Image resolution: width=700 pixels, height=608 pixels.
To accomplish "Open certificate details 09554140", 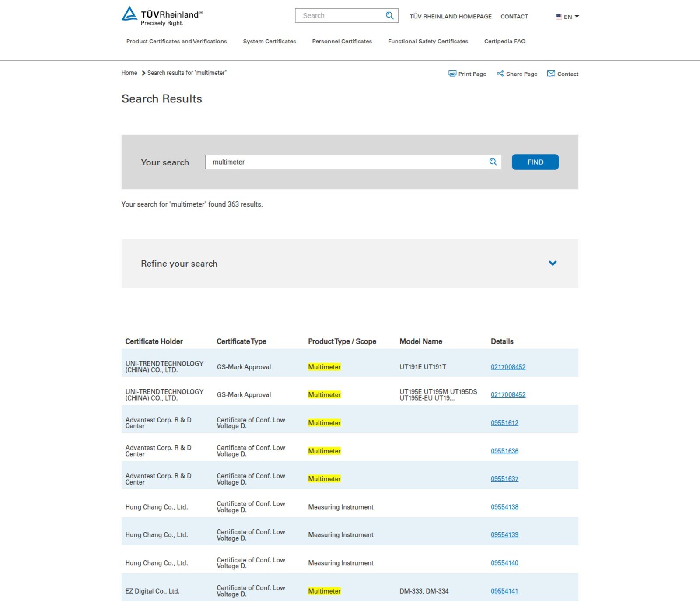I will (x=504, y=563).
